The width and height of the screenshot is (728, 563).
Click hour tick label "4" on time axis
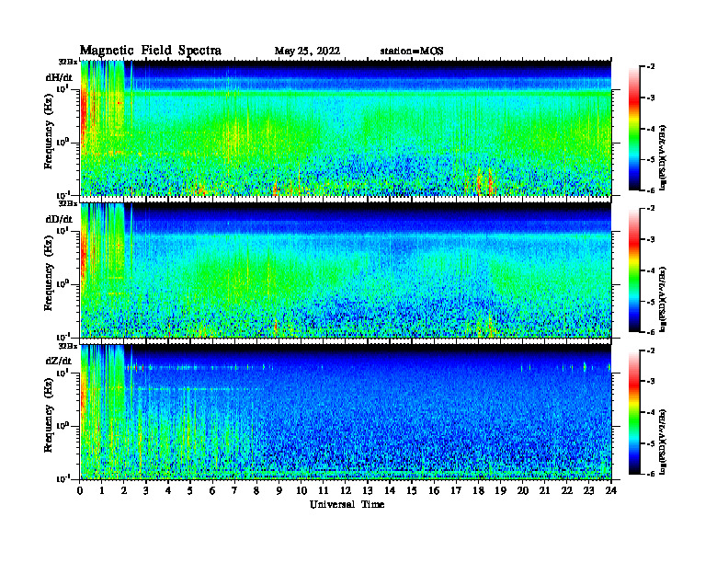168,490
